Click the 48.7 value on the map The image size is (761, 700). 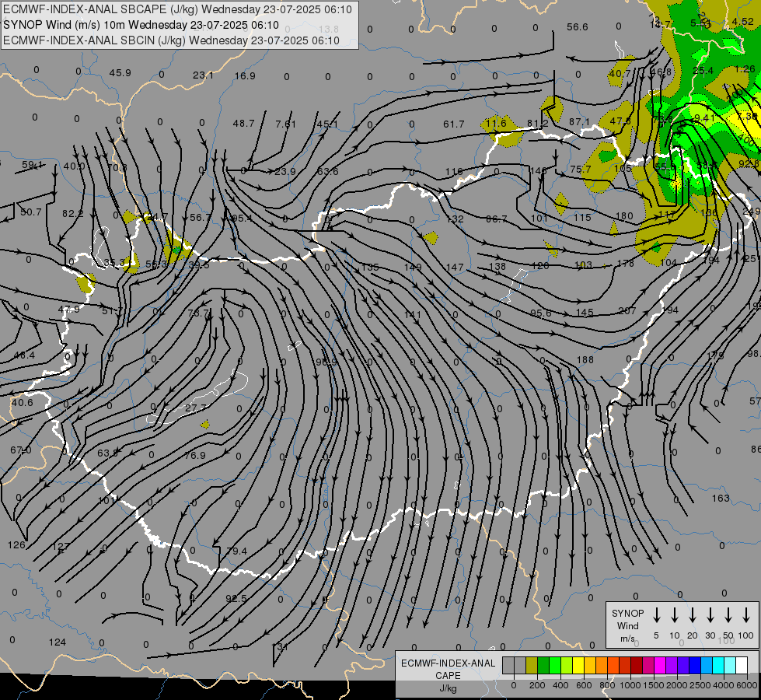click(243, 124)
